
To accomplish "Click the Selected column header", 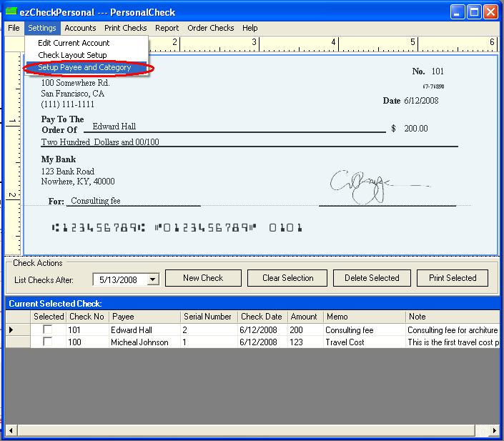I will click(49, 317).
